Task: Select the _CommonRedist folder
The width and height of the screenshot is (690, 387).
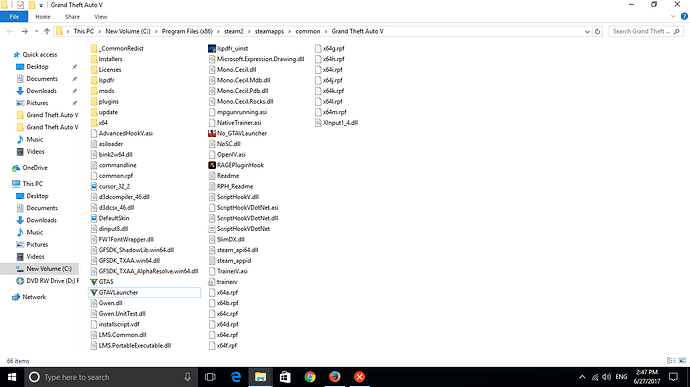Action: tap(117, 48)
